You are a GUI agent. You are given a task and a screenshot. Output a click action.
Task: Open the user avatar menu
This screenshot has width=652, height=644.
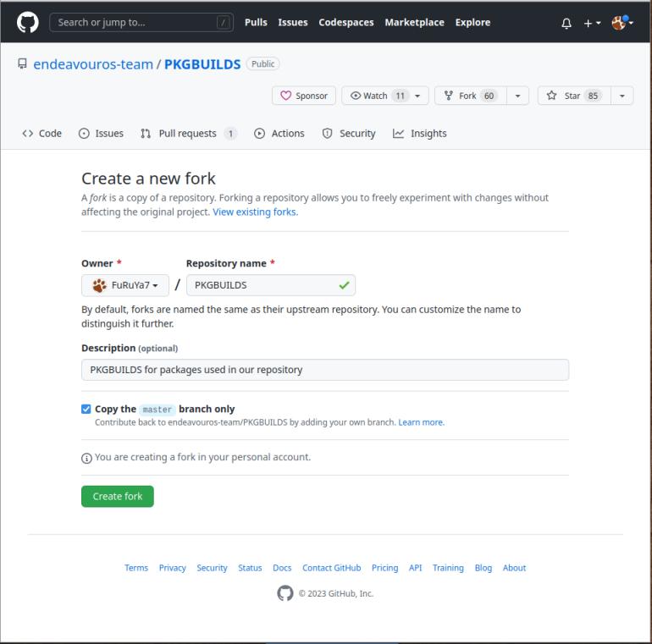[x=622, y=23]
